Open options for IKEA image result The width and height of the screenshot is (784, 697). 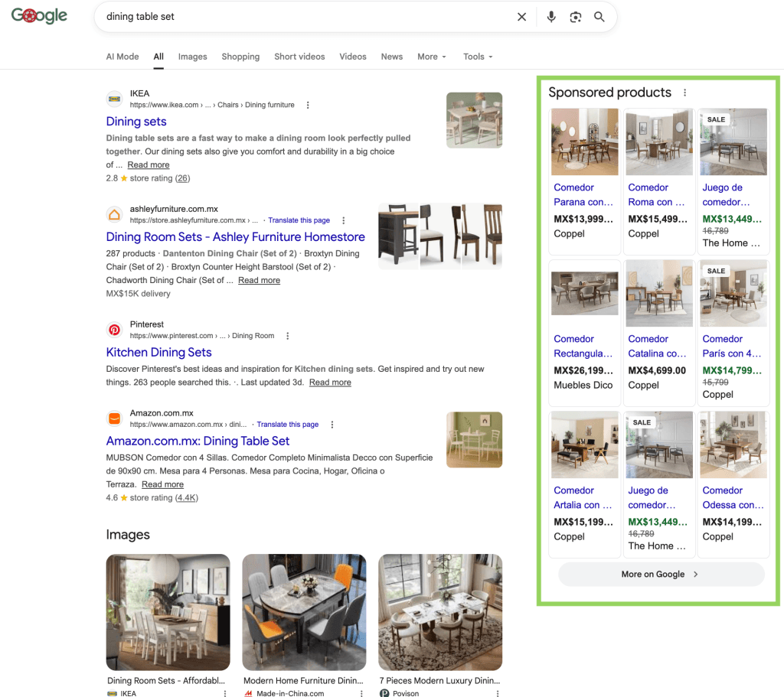tap(225, 693)
